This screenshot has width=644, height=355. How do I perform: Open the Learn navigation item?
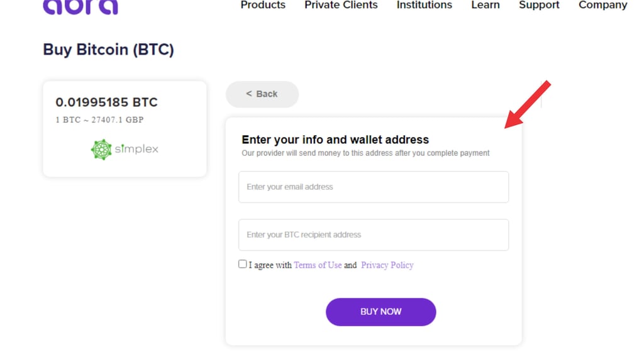coord(486,5)
